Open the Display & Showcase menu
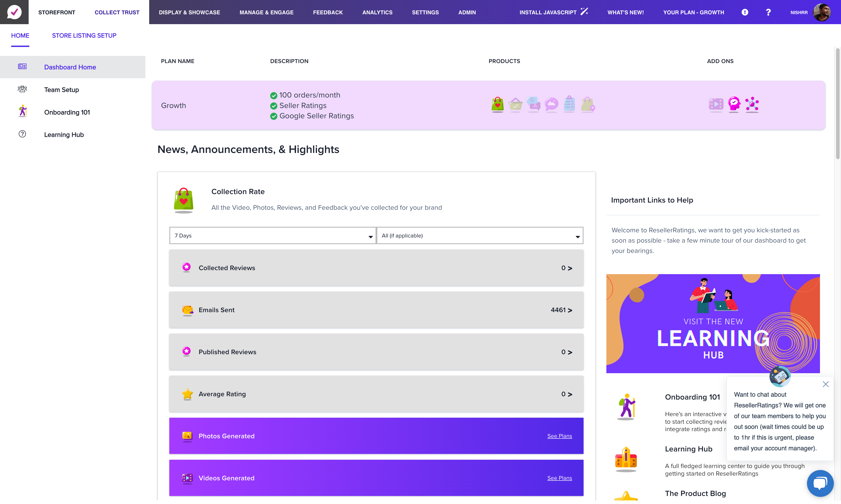Screen dimensions: 841x504 click(x=189, y=12)
